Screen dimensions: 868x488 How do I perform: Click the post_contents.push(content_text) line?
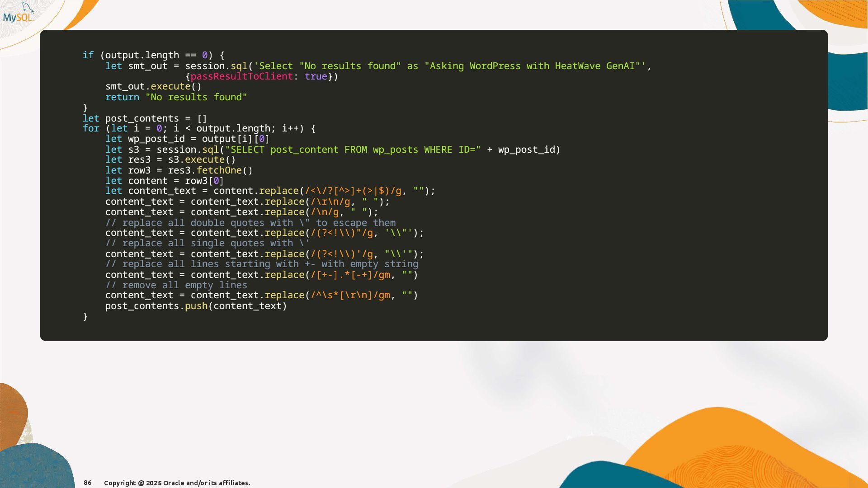(196, 306)
